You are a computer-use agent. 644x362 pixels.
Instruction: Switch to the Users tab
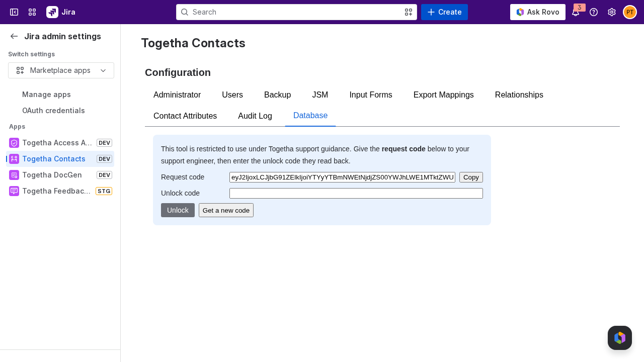pyautogui.click(x=232, y=95)
